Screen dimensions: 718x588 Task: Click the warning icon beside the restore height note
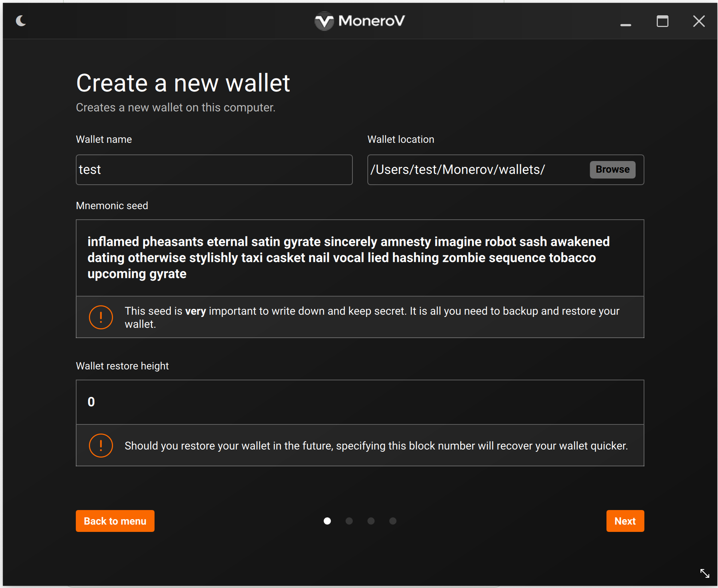pos(101,446)
